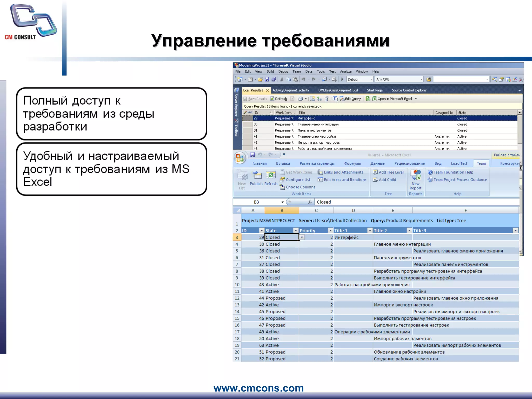Viewport: 532px width, 399px height.
Task: Click the Excel formula bar showing Closed
Action: click(x=417, y=202)
